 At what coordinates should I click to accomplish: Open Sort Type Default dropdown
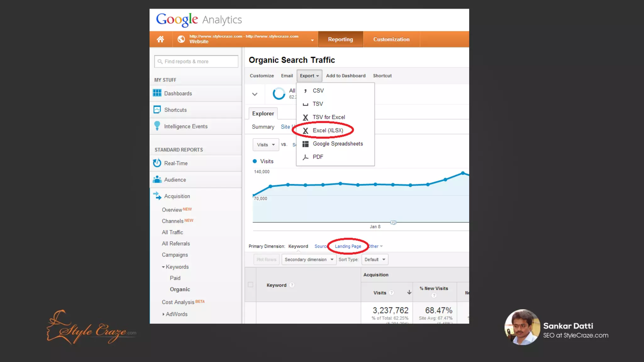[x=375, y=260]
